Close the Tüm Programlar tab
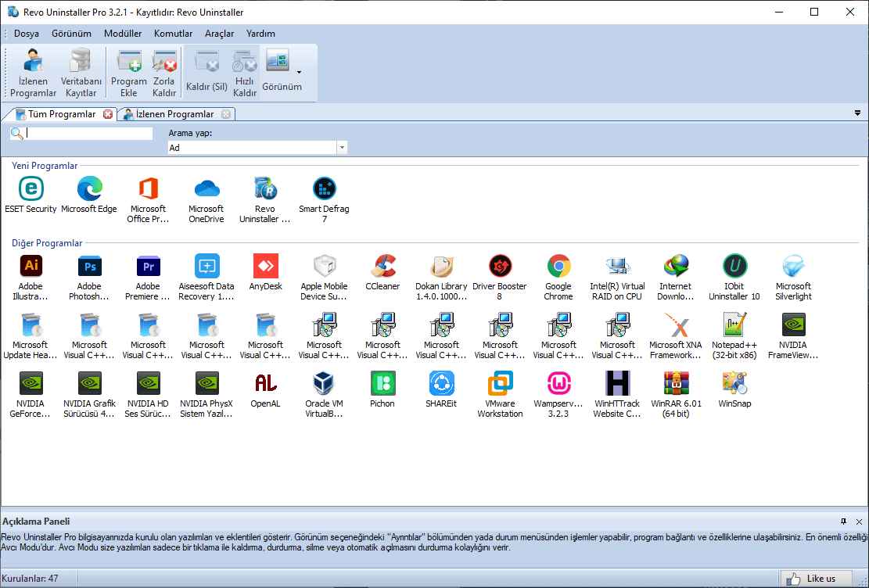Image resolution: width=869 pixels, height=588 pixels. [x=108, y=114]
